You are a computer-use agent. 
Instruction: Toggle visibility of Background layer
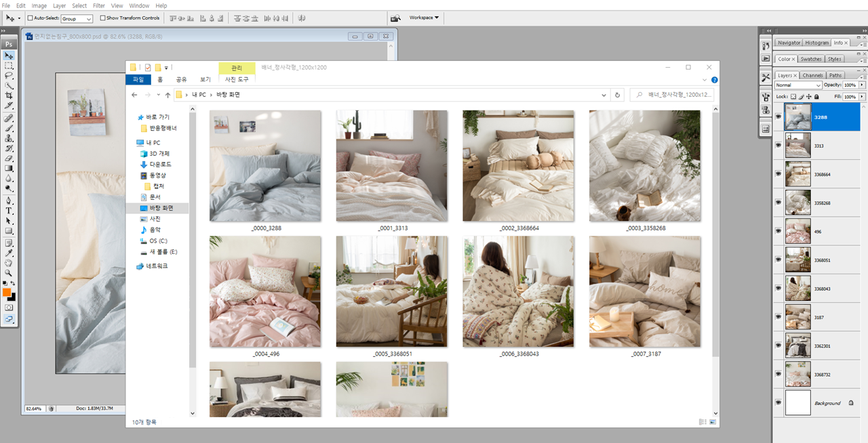[778, 403]
